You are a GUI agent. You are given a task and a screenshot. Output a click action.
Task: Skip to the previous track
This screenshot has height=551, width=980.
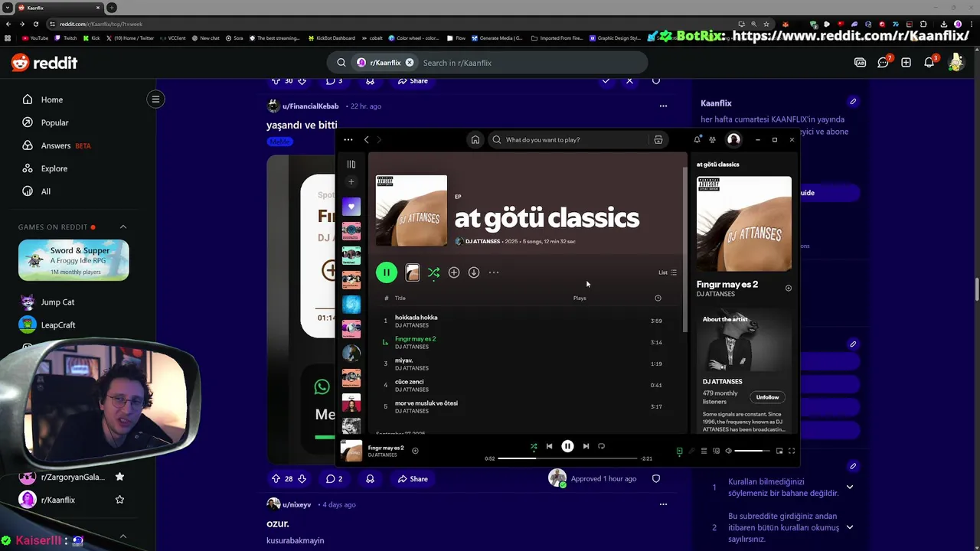549,446
